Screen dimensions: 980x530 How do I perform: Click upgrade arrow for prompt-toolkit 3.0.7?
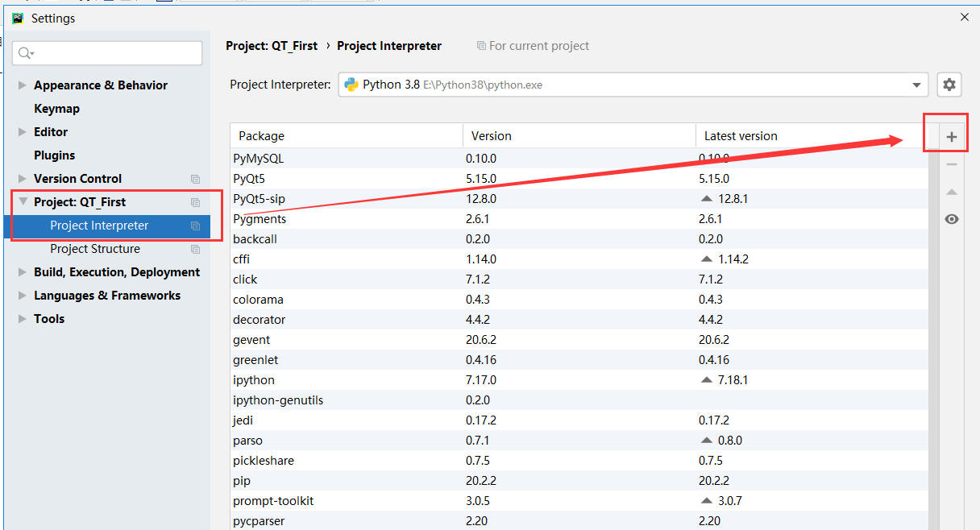click(707, 501)
